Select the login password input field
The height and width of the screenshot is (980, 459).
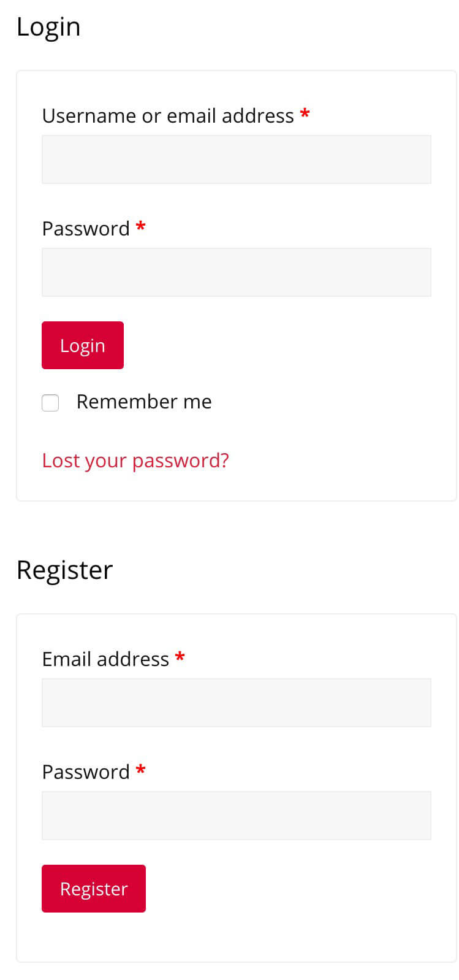point(236,272)
